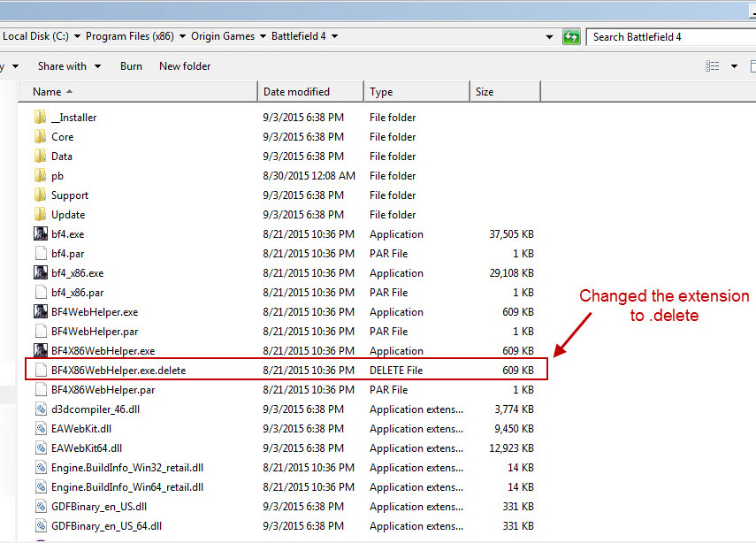Click the 37,505 KB size value

(x=512, y=234)
